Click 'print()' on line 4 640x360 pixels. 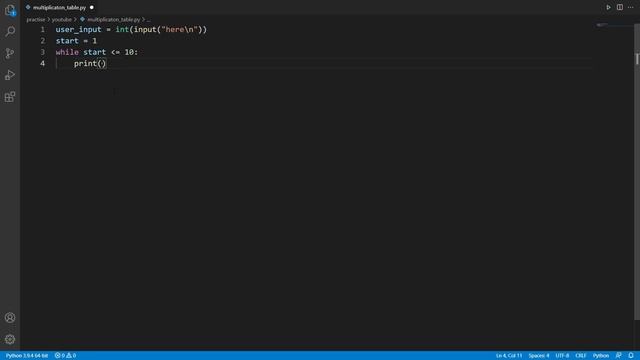[90, 63]
